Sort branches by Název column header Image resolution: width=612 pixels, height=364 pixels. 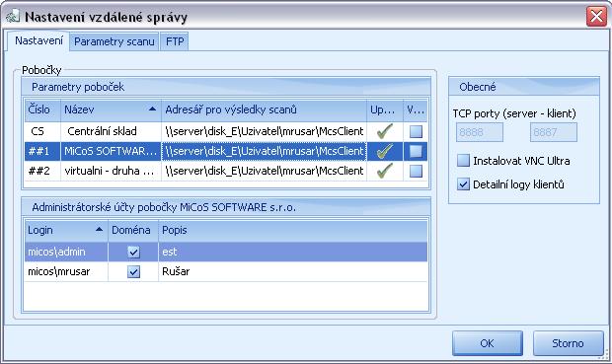pyautogui.click(x=111, y=109)
